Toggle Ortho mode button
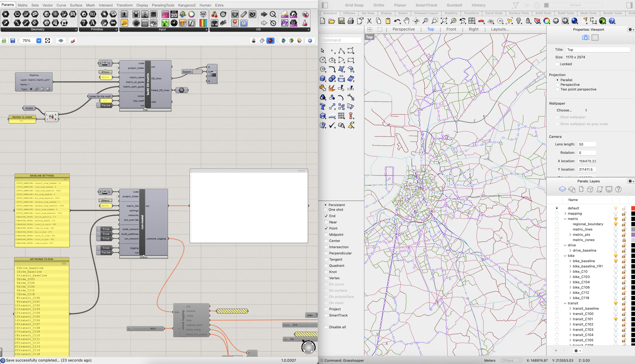This screenshot has width=635, height=364. click(379, 5)
